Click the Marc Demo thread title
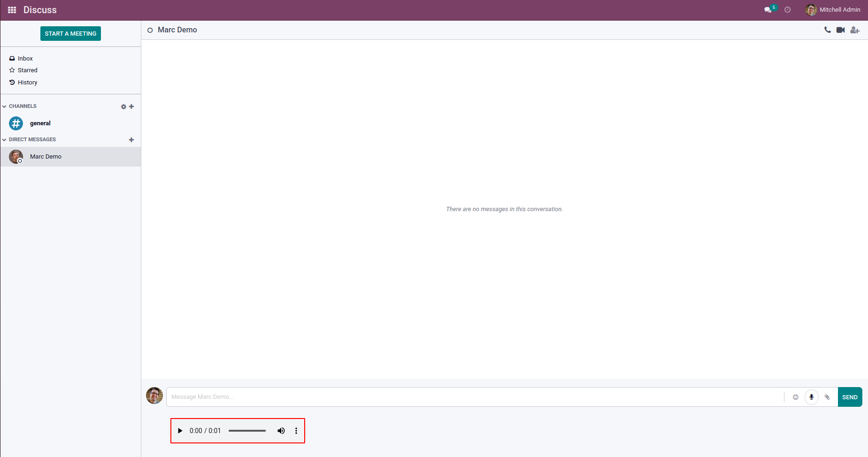Screen dimensions: 868x457 tap(177, 30)
